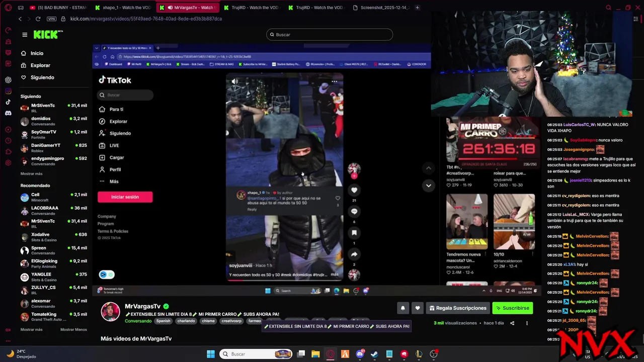Open YANGLEE recommended channel
Screen dimensions: 644x362
[x=53, y=277]
